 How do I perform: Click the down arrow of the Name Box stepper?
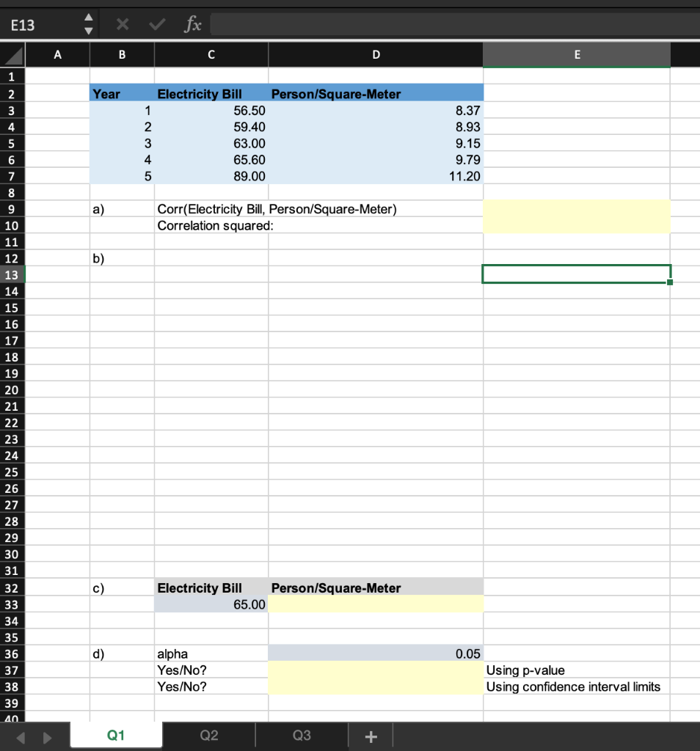tap(89, 29)
